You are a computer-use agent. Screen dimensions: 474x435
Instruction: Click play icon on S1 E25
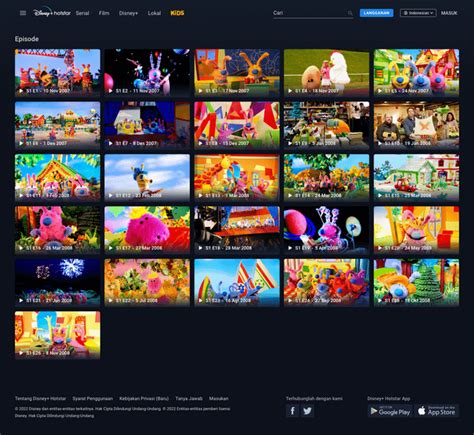pyautogui.click(x=380, y=300)
